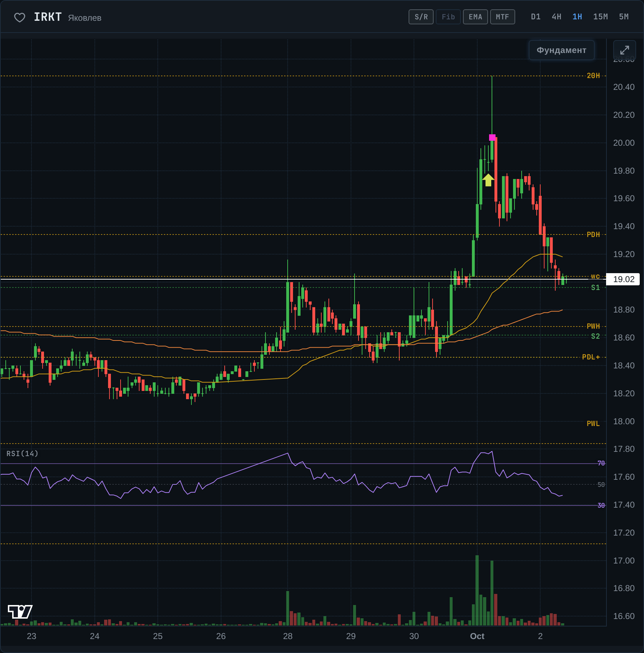Switch to D1 timeframe
This screenshot has height=653, width=644.
click(x=536, y=17)
